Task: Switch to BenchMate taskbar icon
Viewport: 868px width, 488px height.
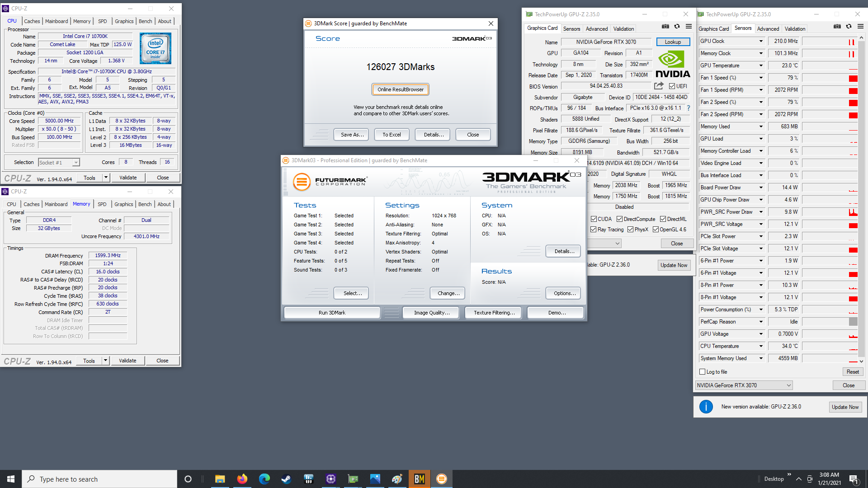Action: coord(420,479)
